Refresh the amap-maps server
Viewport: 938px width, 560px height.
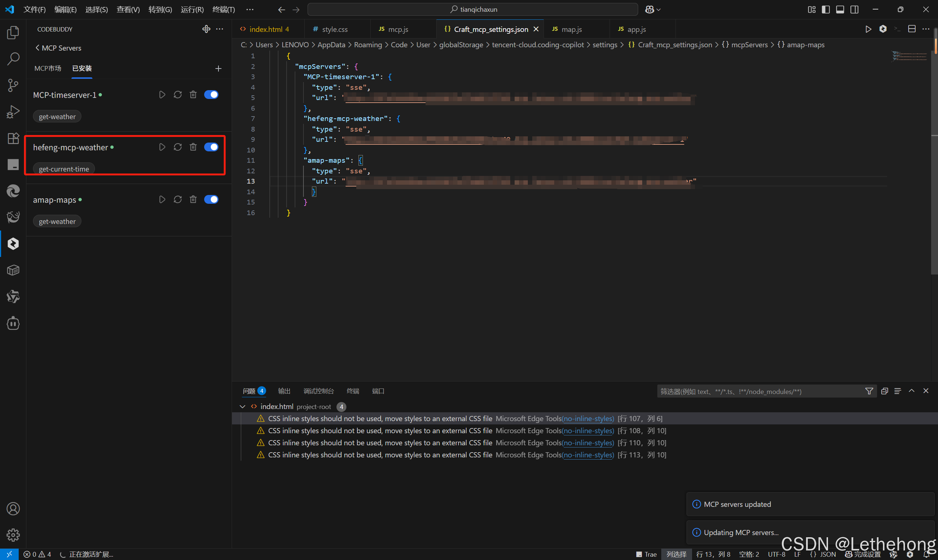pyautogui.click(x=178, y=199)
